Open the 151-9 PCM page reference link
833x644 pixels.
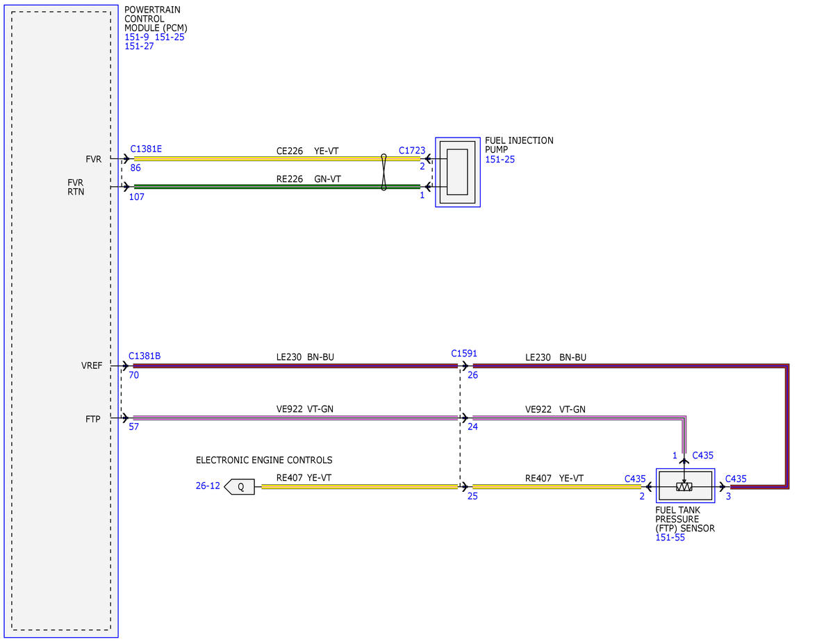point(137,38)
